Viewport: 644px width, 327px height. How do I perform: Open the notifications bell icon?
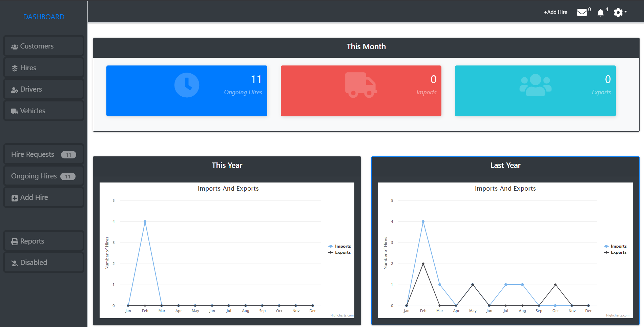point(600,13)
